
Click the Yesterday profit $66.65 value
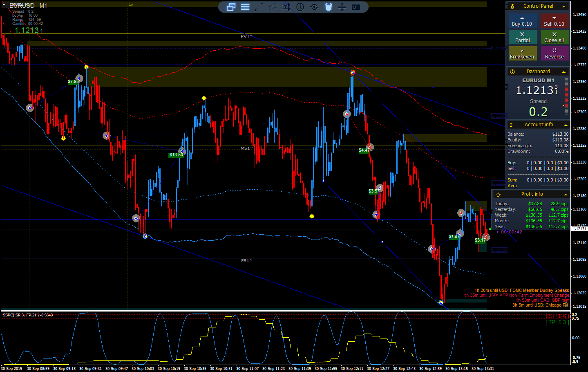535,209
